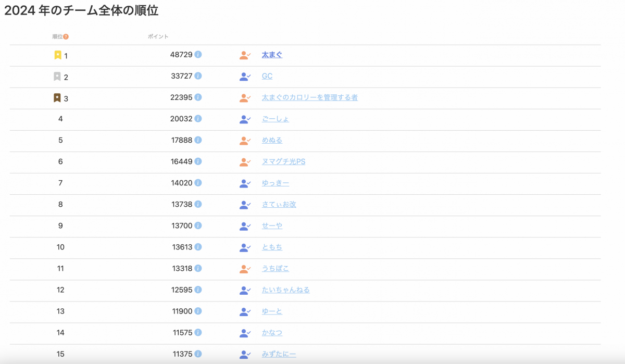Viewport: 625px width, 364px height.
Task: Open info icon beside 22395 points
Action: click(x=198, y=97)
